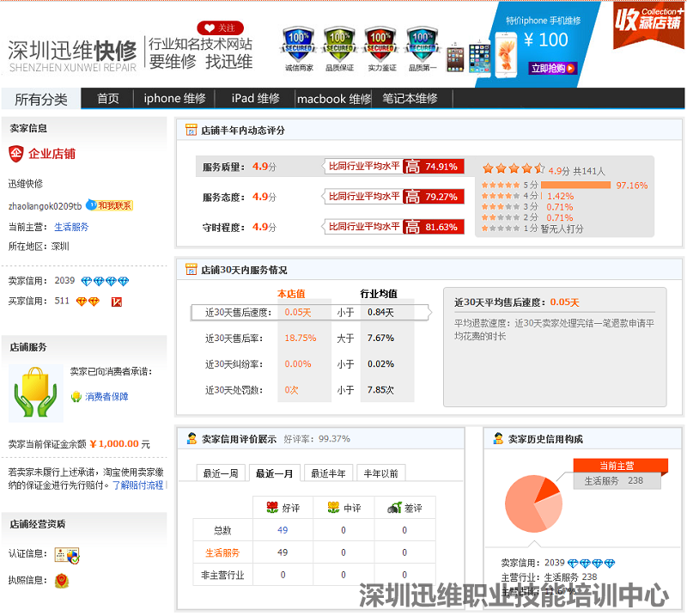The image size is (687, 616).
Task: Click the dark flower 差评 column header
Action: 404,508
